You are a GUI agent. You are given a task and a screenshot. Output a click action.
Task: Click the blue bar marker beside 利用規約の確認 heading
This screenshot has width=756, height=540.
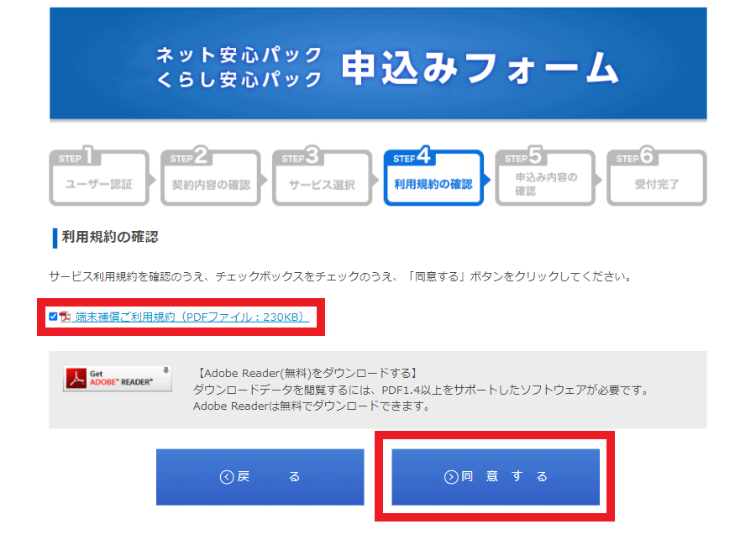tap(55, 237)
